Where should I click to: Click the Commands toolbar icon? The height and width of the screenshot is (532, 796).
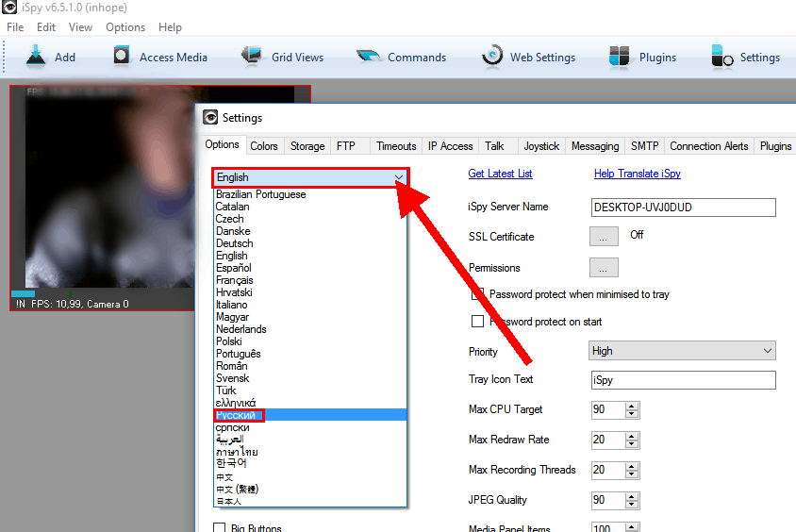click(x=368, y=57)
